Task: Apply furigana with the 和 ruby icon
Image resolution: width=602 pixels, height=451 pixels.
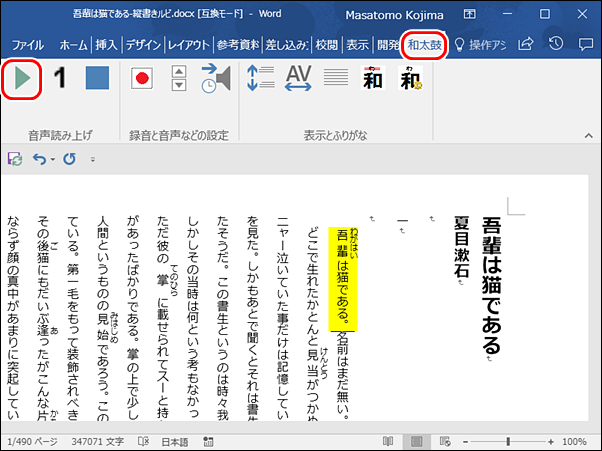Action: click(372, 78)
